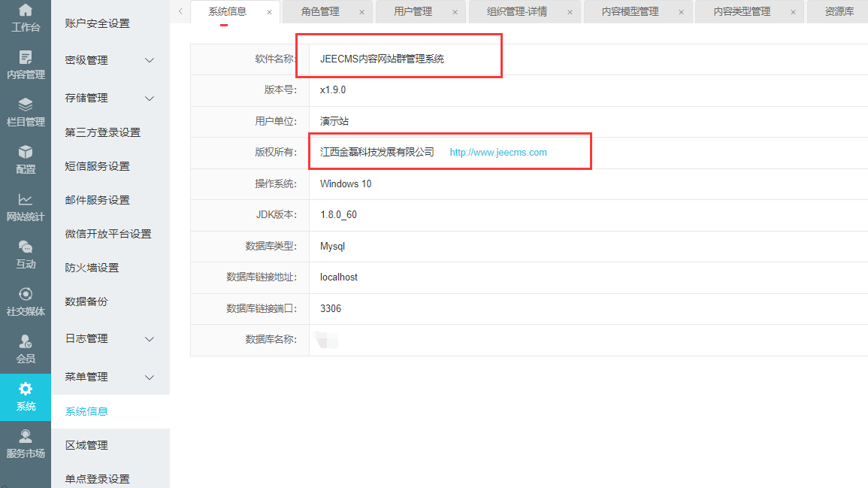Open 短信服务设置 menu item
868x488 pixels.
click(98, 166)
